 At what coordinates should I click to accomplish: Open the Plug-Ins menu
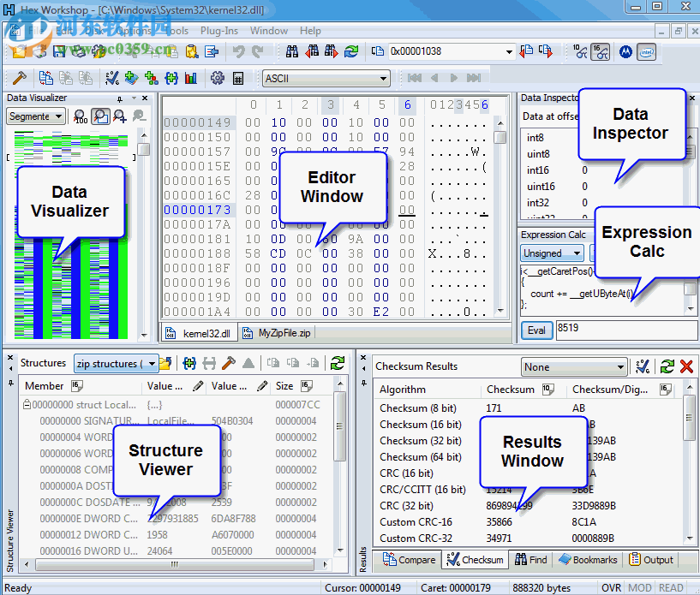click(x=218, y=31)
